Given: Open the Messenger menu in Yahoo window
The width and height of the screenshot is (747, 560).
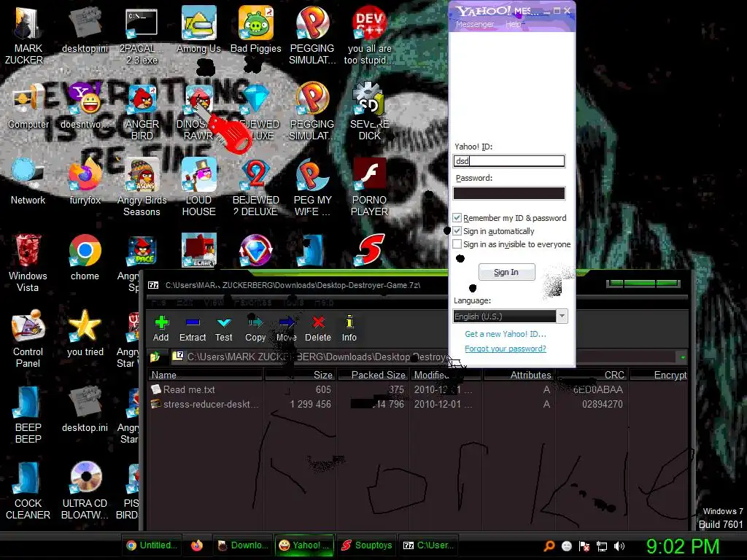Looking at the screenshot, I should click(474, 24).
